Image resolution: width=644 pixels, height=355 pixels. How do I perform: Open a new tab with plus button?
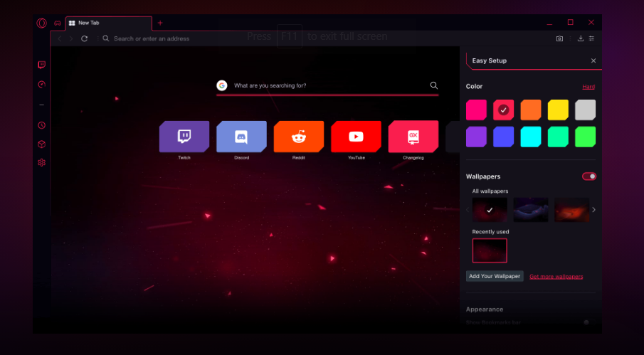160,23
